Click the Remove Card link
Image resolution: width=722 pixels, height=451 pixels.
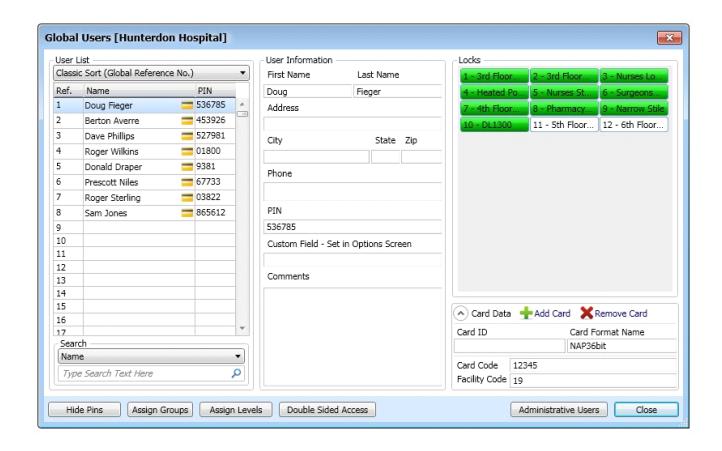(x=621, y=313)
